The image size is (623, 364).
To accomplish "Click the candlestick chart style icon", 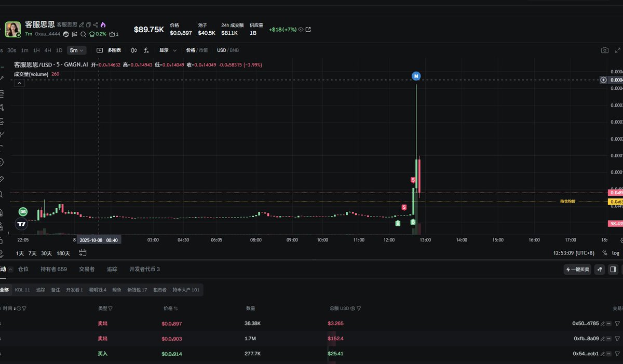I will (134, 50).
